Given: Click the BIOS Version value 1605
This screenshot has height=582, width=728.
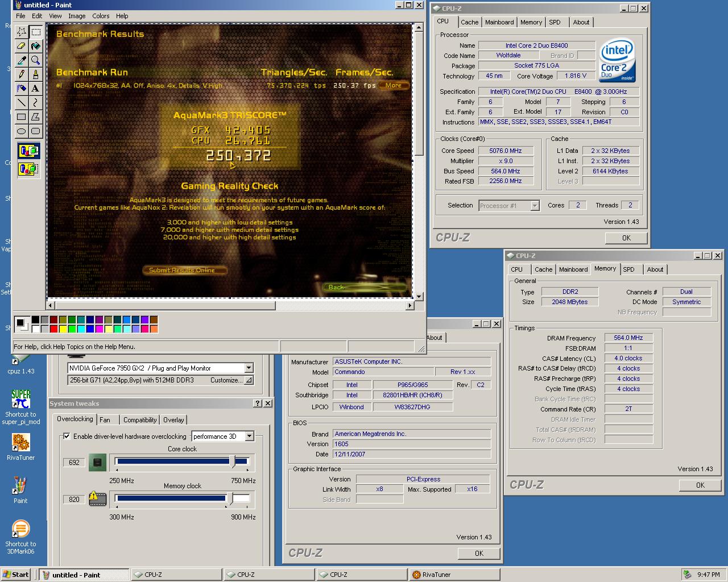Looking at the screenshot, I should click(412, 444).
